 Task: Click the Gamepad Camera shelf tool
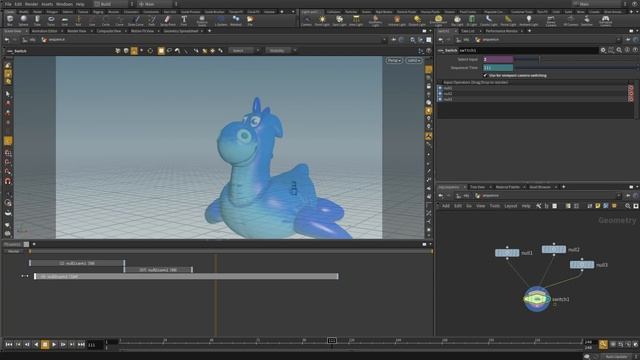tap(606, 20)
